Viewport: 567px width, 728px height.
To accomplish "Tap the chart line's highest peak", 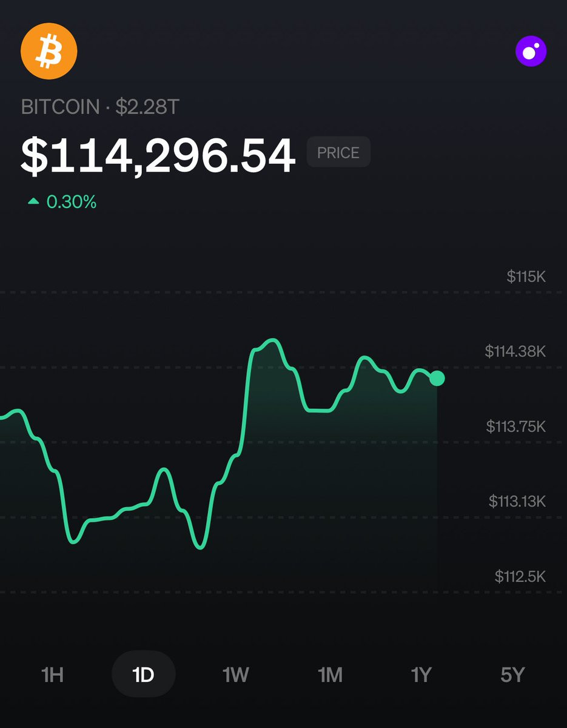I will point(273,340).
